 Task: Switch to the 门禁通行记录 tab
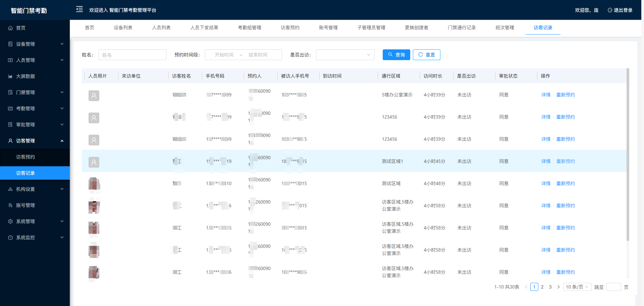(x=462, y=28)
